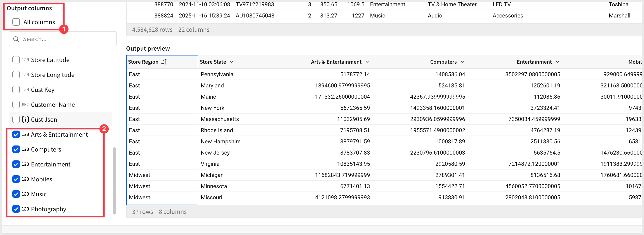This screenshot has height=235, width=644.
Task: Uncheck the Music column checkbox
Action: tap(16, 194)
